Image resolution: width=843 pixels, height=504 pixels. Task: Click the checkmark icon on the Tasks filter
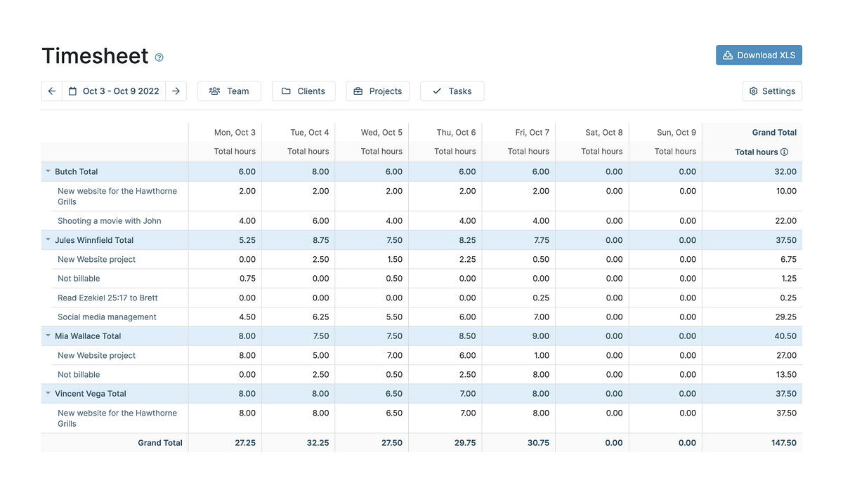(437, 91)
